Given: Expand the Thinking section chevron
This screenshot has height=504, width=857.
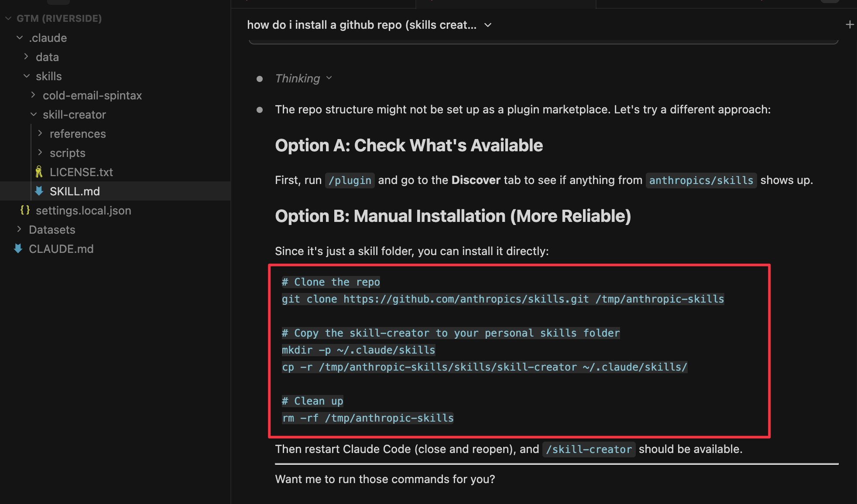Looking at the screenshot, I should pos(329,78).
